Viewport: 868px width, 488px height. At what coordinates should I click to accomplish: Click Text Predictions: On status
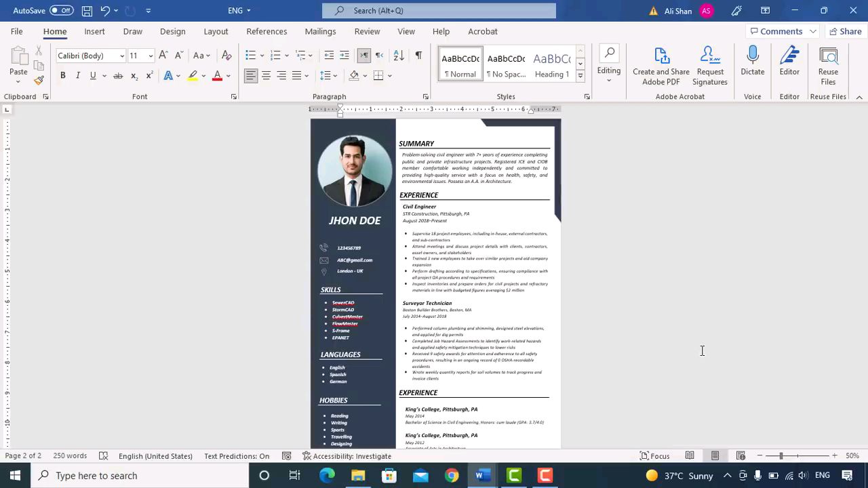pos(237,456)
